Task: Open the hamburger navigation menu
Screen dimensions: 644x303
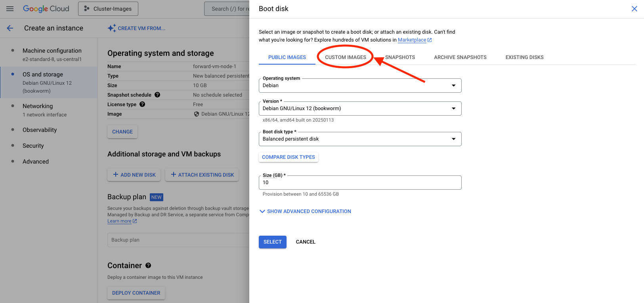Action: pyautogui.click(x=10, y=9)
